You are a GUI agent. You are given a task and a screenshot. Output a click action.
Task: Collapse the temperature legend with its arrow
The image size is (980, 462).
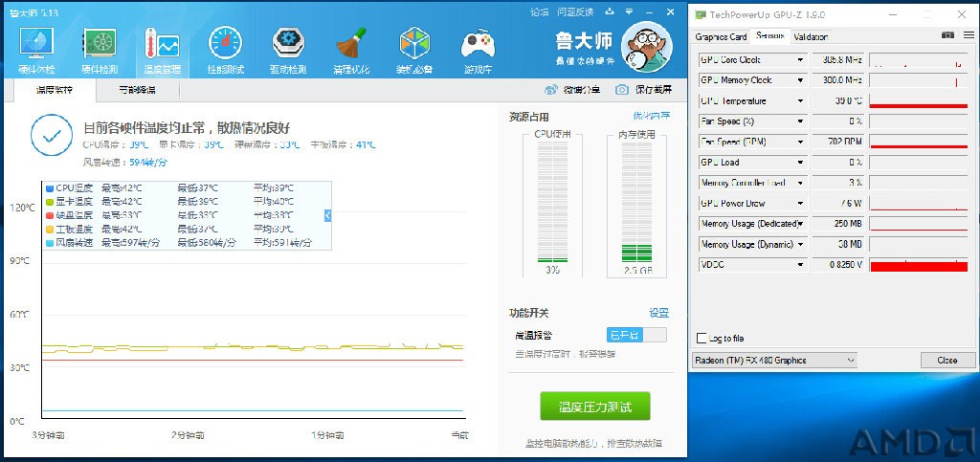coord(327,215)
